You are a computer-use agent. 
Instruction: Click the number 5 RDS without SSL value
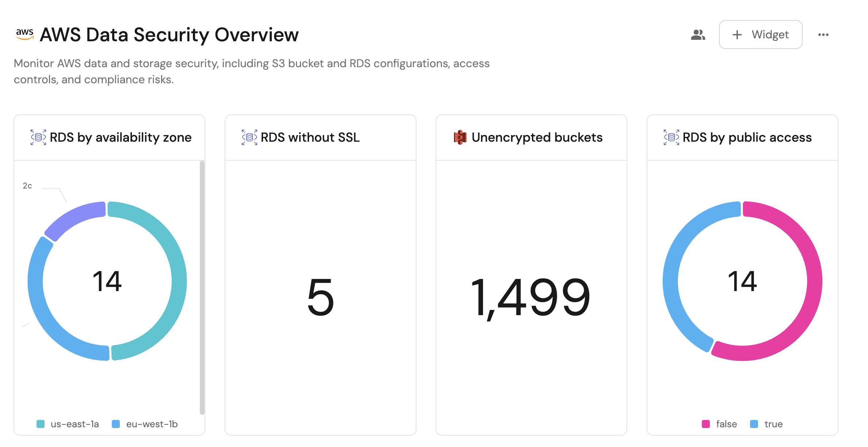tap(320, 297)
